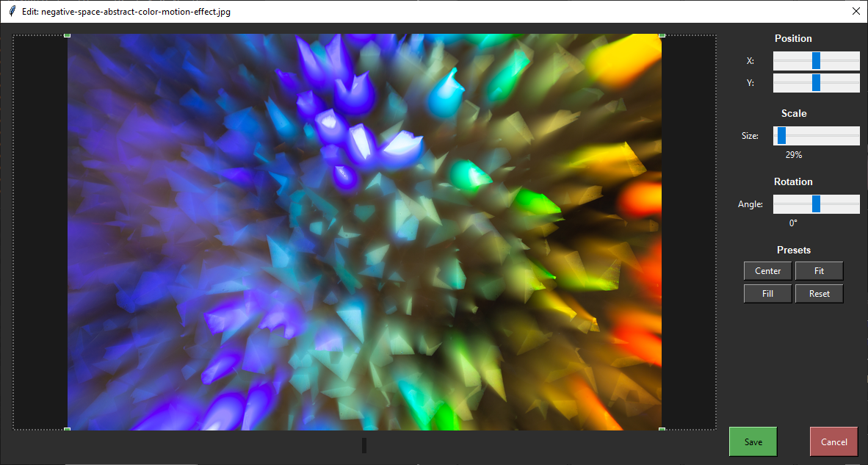
Task: Click the top-left crop corner handle
Action: click(x=68, y=35)
